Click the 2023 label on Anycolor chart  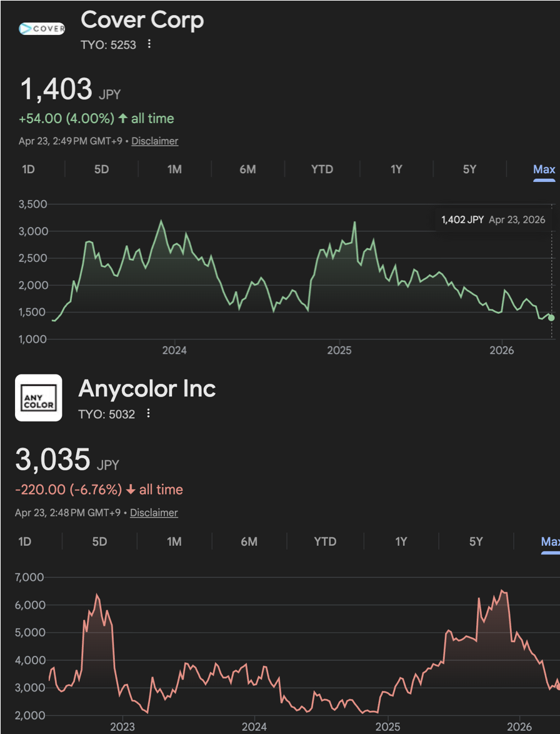tap(122, 726)
